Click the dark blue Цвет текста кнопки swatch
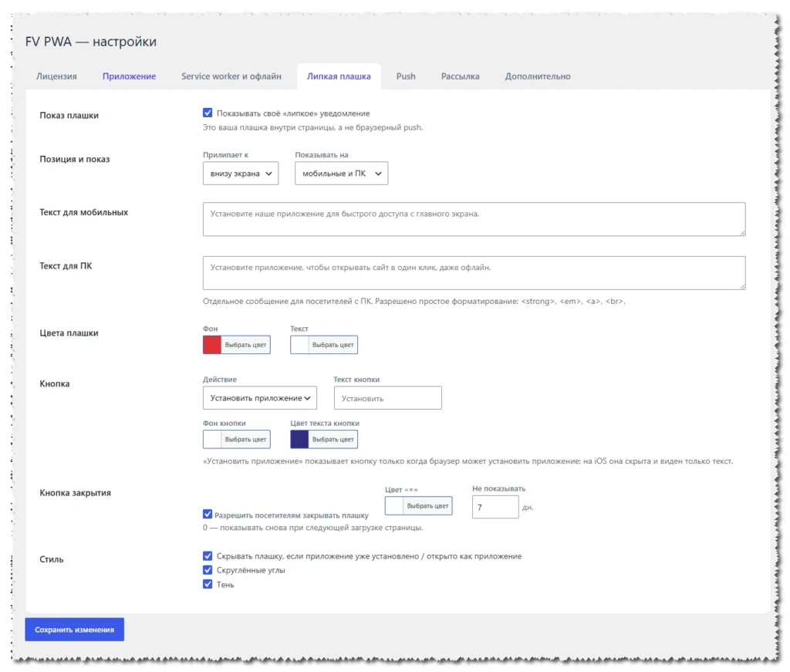This screenshot has height=672, width=790. point(299,439)
